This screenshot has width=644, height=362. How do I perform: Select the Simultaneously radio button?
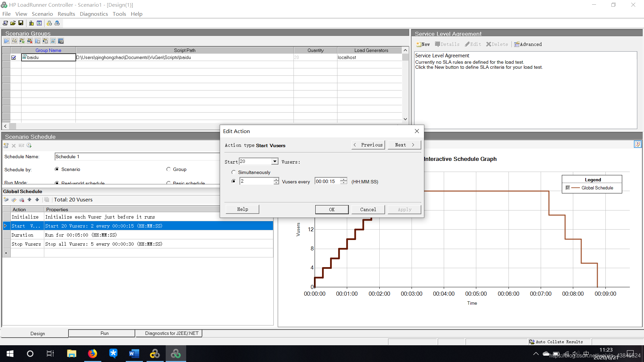coord(233,172)
